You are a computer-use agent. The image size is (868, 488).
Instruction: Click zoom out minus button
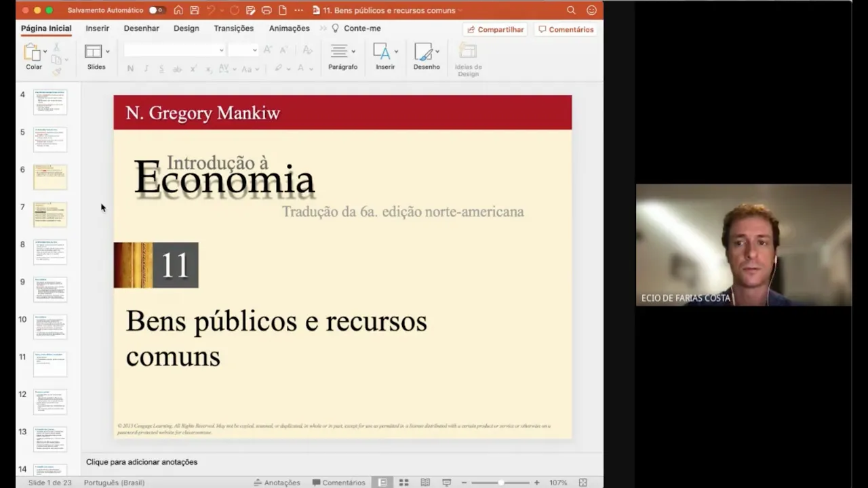(465, 483)
